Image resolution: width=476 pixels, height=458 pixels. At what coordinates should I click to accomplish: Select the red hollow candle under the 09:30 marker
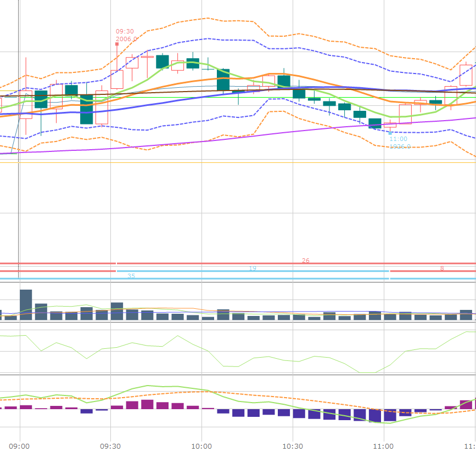(117, 80)
